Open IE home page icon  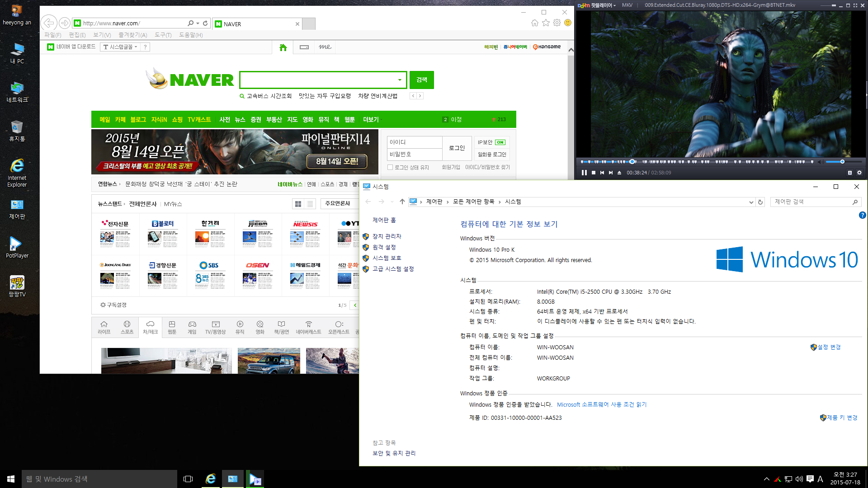(535, 23)
